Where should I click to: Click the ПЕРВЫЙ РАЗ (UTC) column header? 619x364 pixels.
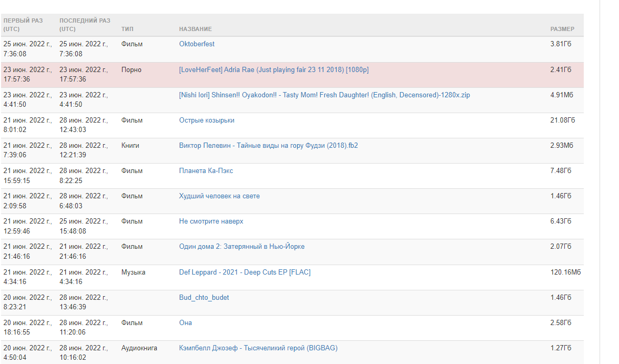(x=23, y=25)
